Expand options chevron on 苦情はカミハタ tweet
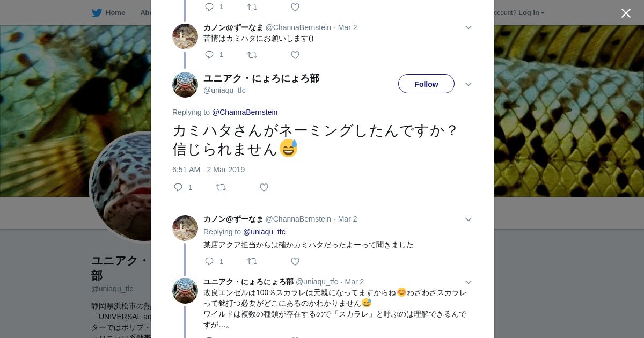 [x=468, y=27]
